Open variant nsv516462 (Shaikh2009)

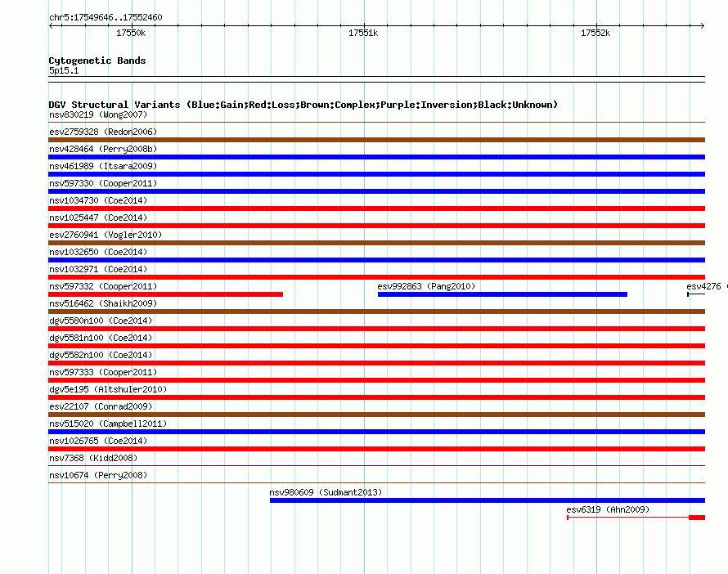pos(103,303)
